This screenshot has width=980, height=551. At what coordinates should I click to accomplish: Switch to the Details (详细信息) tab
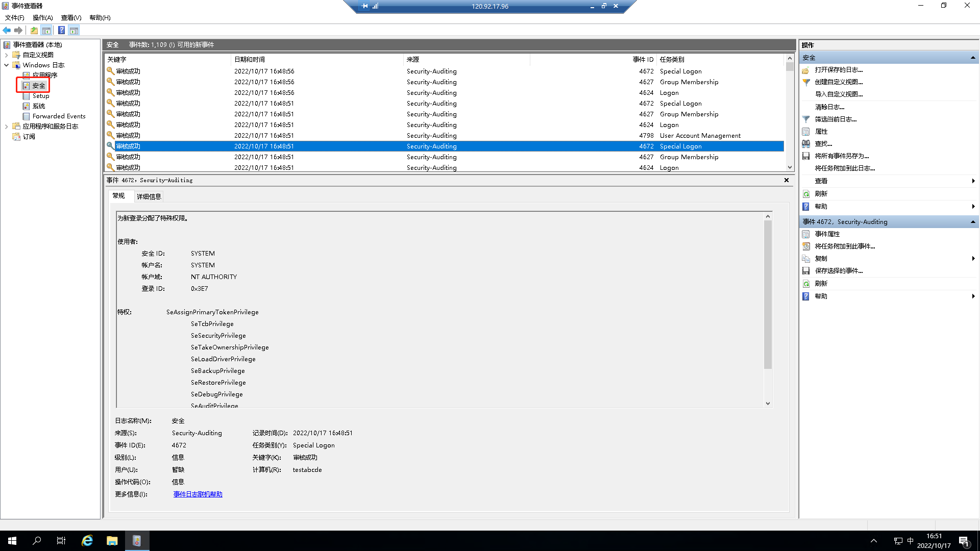(149, 196)
